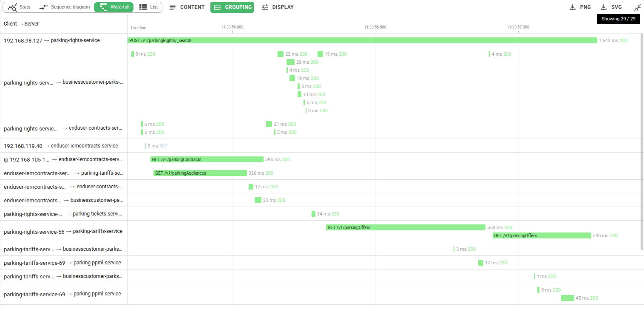This screenshot has height=309, width=644.
Task: Click the download PNG icon
Action: pyautogui.click(x=573, y=7)
